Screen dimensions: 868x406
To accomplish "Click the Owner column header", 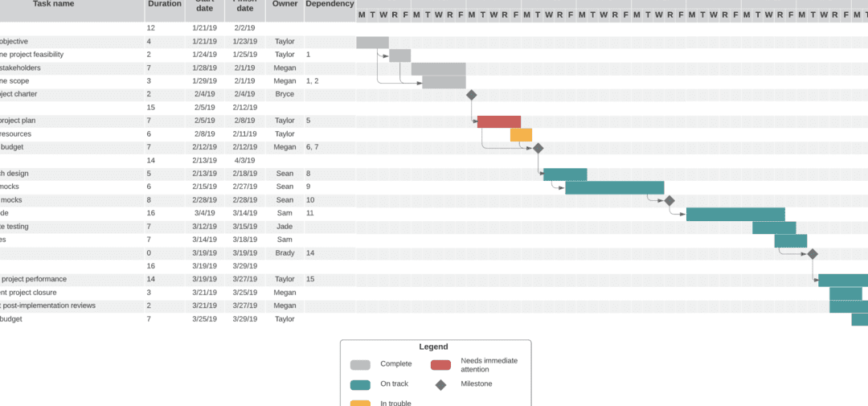I will [x=285, y=4].
